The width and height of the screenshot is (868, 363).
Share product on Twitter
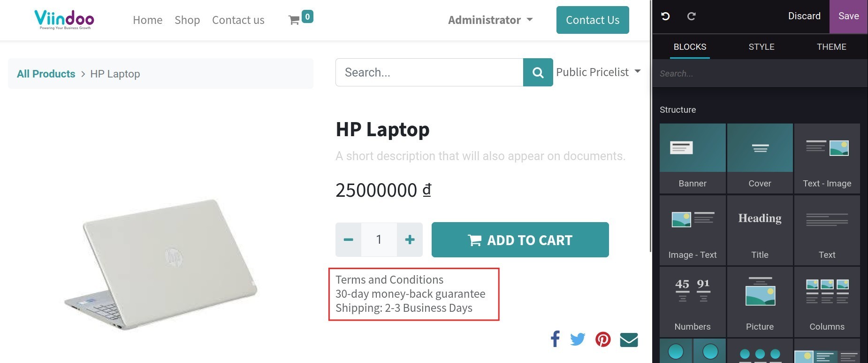(578, 339)
